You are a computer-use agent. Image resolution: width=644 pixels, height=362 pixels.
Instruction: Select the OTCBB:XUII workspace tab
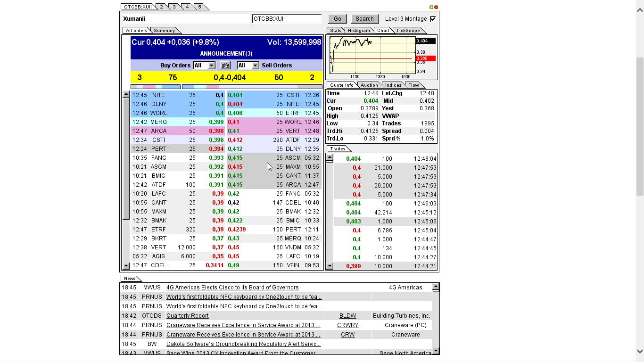[138, 7]
